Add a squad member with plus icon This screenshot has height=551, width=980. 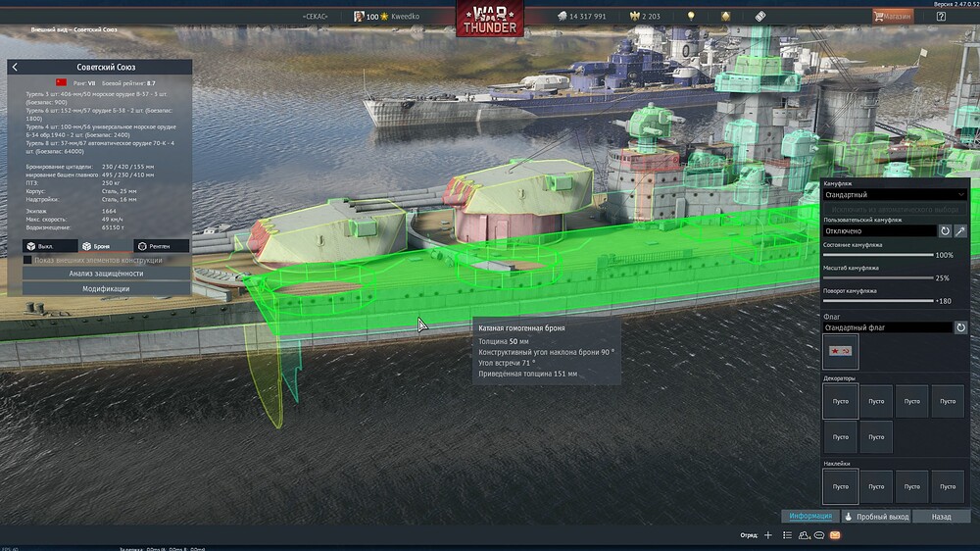pyautogui.click(x=768, y=535)
